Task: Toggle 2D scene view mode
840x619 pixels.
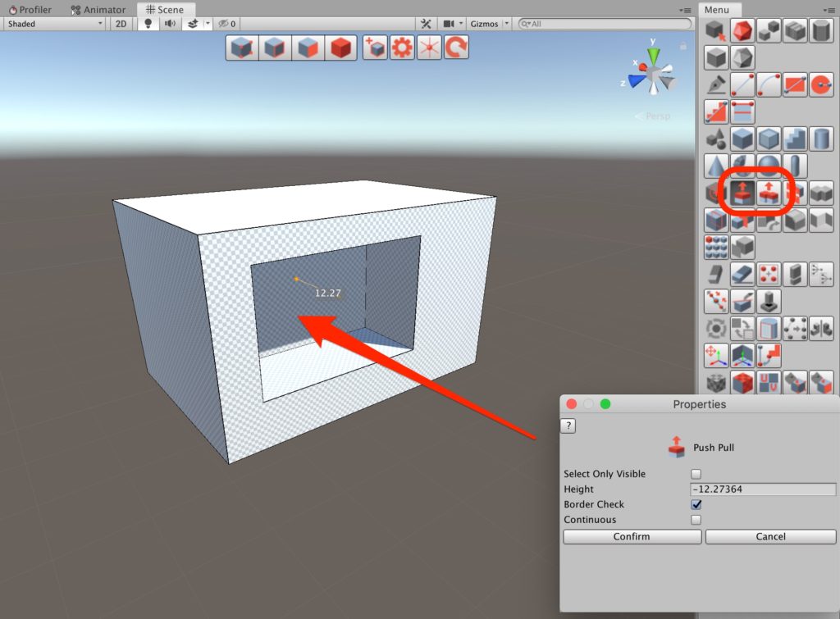Action: click(x=121, y=24)
